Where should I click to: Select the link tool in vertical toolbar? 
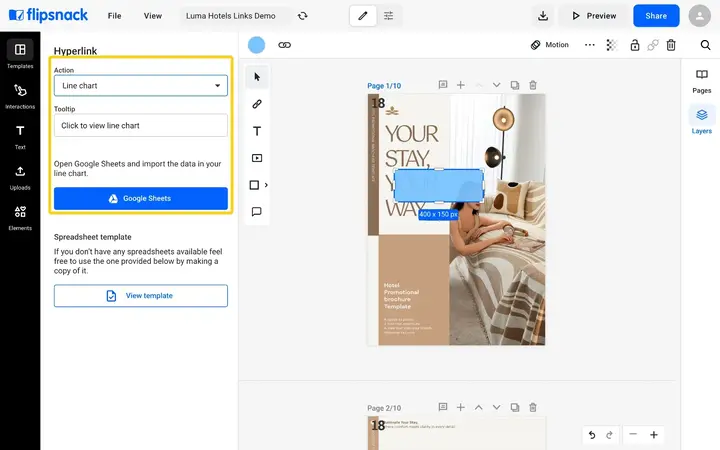257,104
